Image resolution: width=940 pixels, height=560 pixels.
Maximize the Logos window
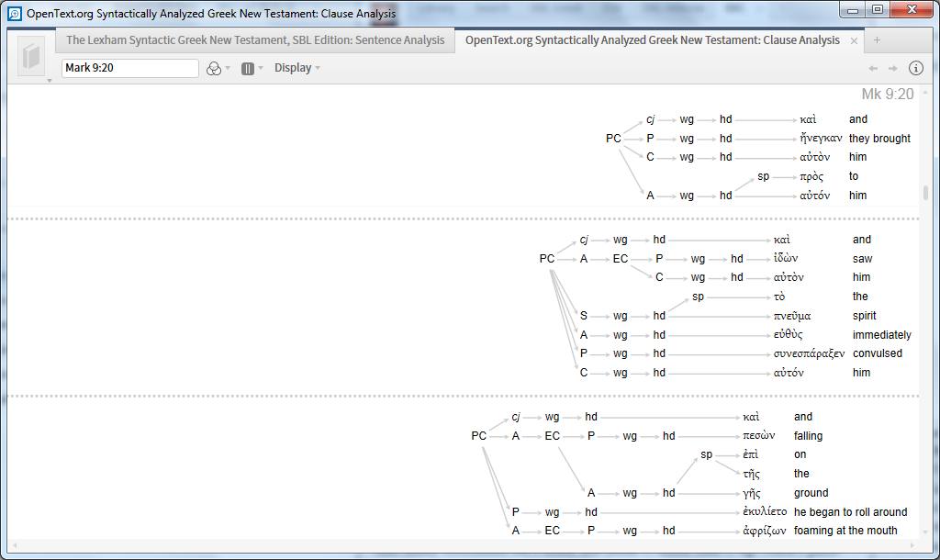pos(877,9)
